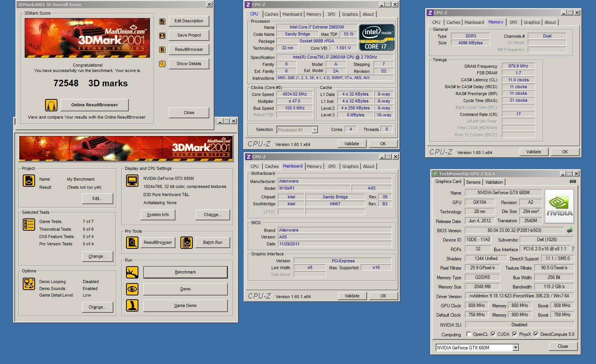Click the Selected Tests checklist icon
The image size is (596, 364).
[29, 225]
